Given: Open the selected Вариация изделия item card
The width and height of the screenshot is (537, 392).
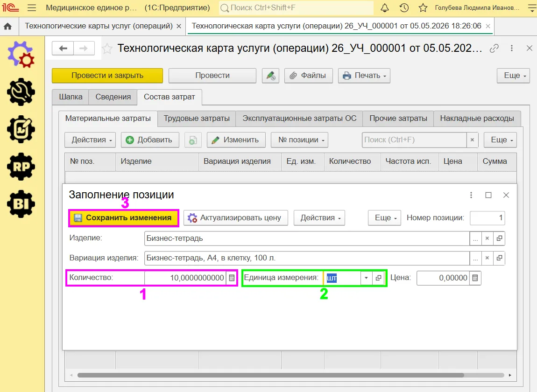Looking at the screenshot, I should [x=499, y=258].
